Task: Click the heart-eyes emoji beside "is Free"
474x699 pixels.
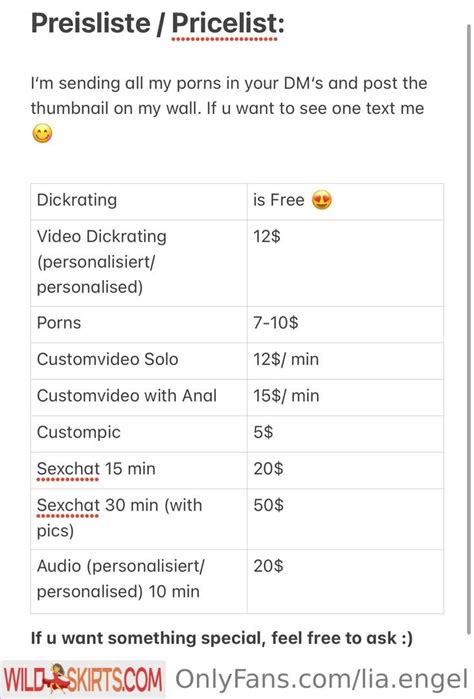Action: click(321, 200)
